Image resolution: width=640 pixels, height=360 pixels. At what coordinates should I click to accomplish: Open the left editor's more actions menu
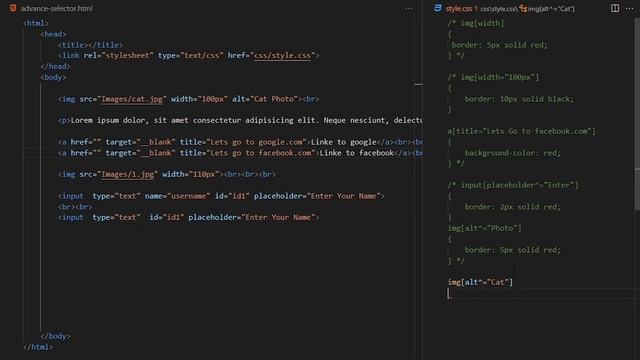tap(409, 9)
